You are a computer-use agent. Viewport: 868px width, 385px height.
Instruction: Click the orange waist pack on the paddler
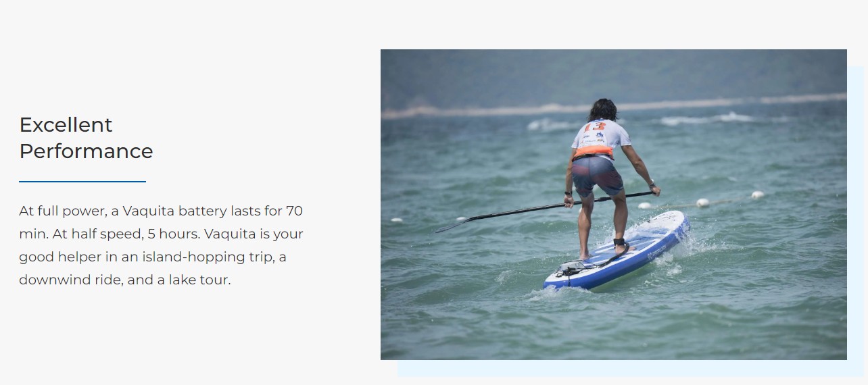[x=593, y=152]
